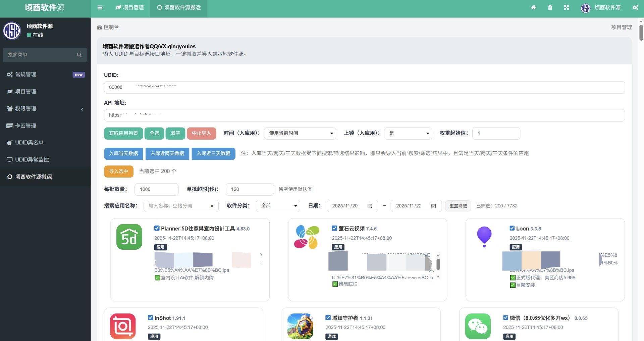
Task: Click the user avatar in the top bar
Action: pos(586,8)
